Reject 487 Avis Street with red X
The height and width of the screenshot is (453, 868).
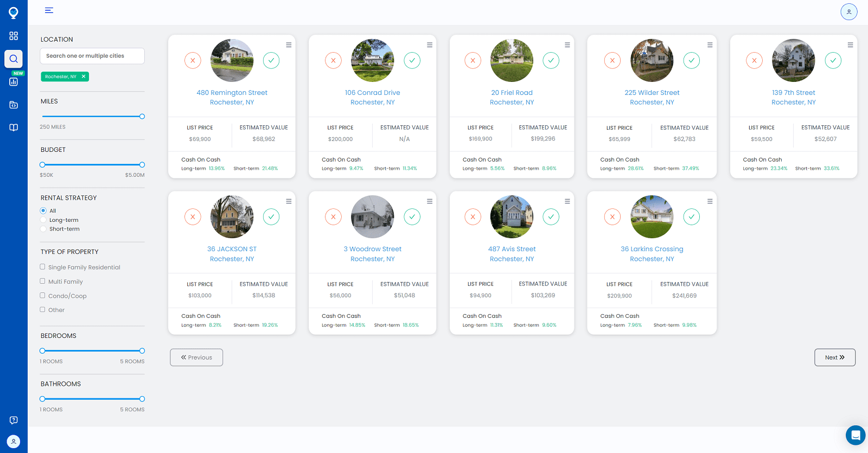pos(473,216)
